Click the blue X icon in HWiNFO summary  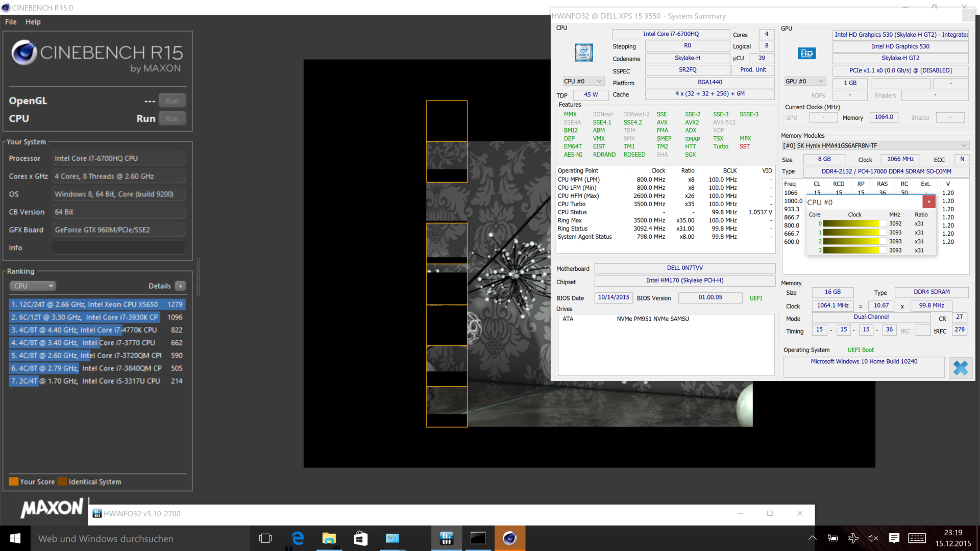point(960,368)
